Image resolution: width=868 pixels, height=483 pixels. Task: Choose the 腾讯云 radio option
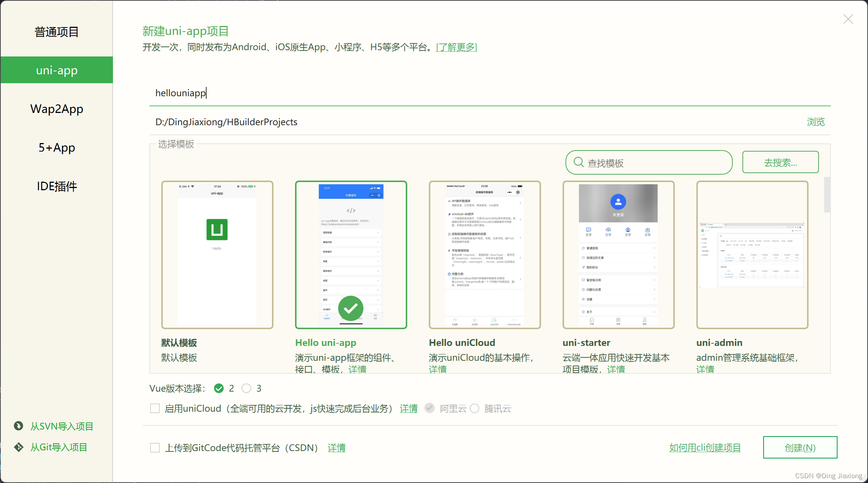coord(475,408)
